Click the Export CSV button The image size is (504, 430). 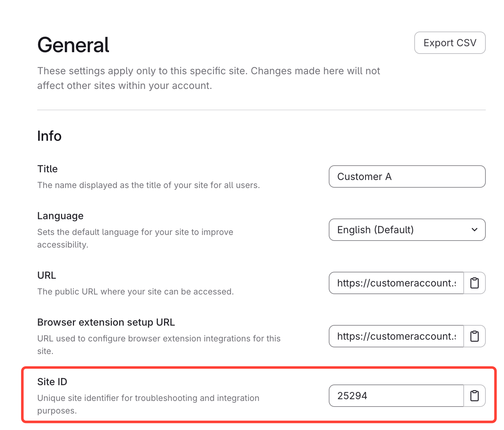pos(450,43)
